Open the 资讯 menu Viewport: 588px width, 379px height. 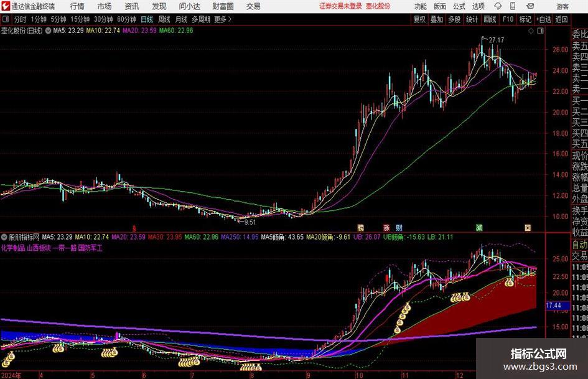(x=132, y=6)
